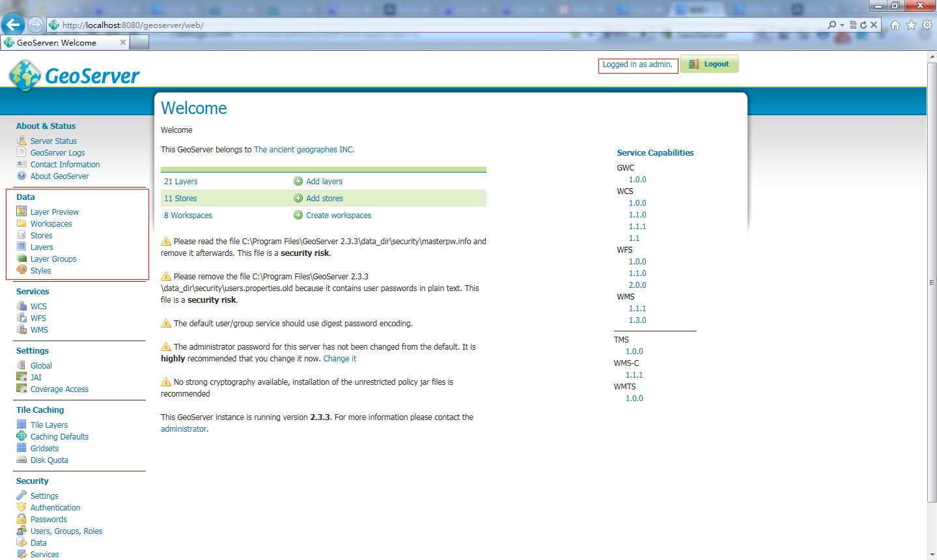Image resolution: width=937 pixels, height=560 pixels.
Task: Click the Workspaces folder icon
Action: (21, 223)
